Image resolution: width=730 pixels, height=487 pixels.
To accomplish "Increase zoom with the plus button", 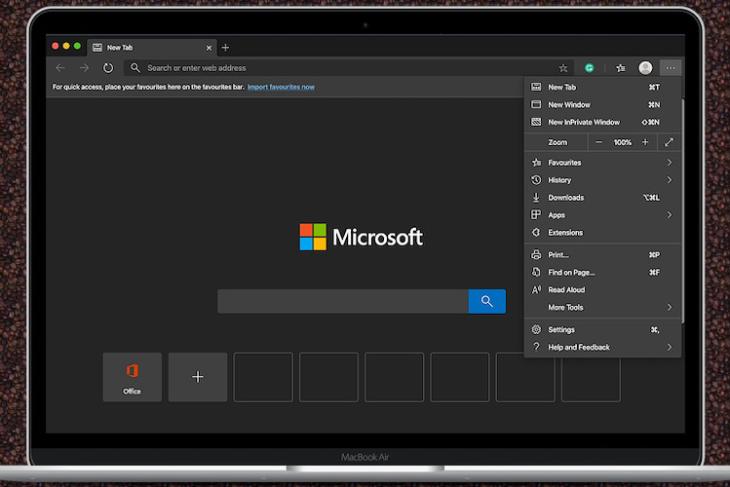I will pos(645,142).
